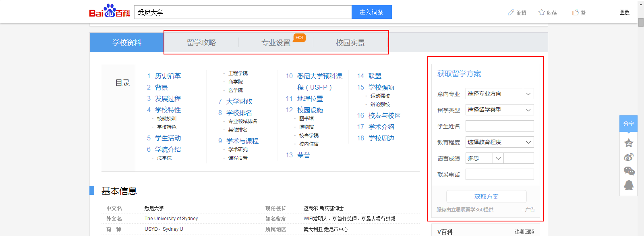Open 其他排名 subsection link
This screenshot has height=236, width=644.
point(238,130)
